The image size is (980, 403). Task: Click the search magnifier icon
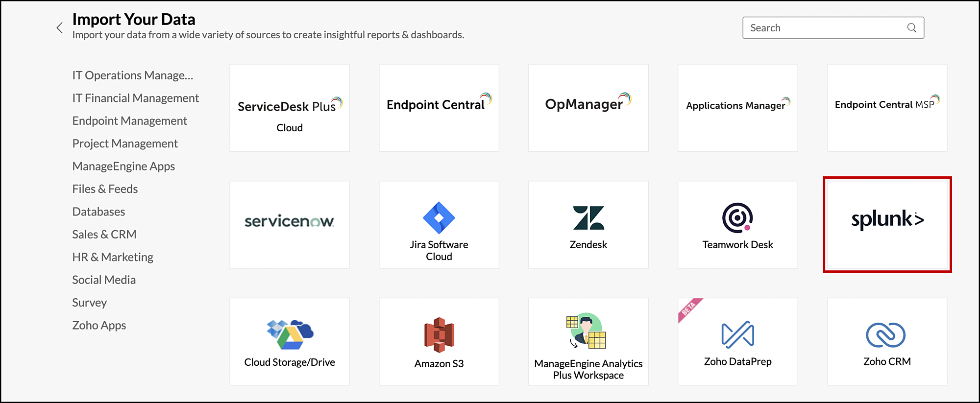(x=911, y=28)
